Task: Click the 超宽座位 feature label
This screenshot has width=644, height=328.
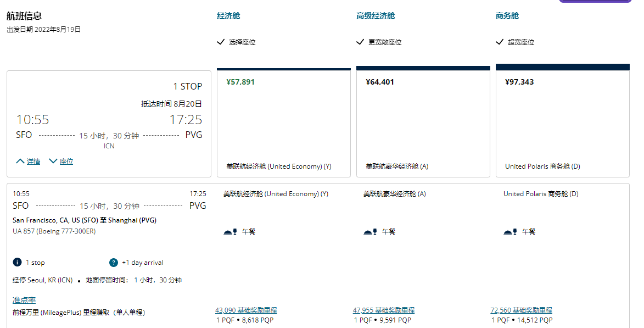Action: tap(521, 42)
